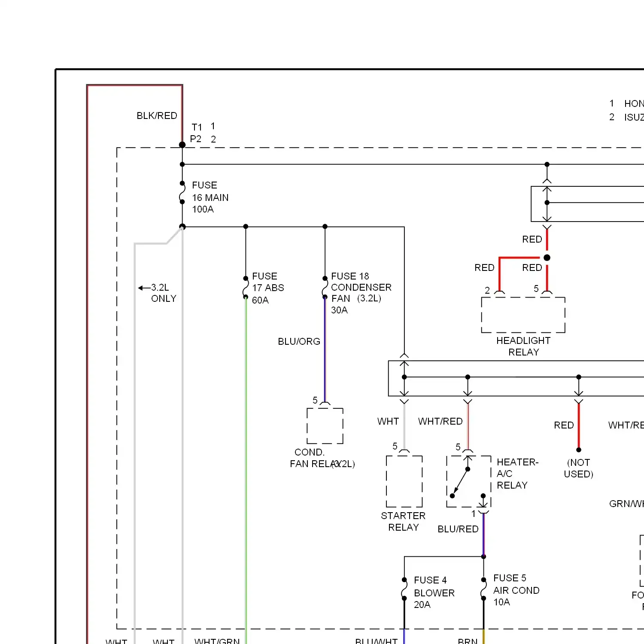Click the BLK/RED wire label
Viewport: 644px width, 644px height.
coord(157,115)
